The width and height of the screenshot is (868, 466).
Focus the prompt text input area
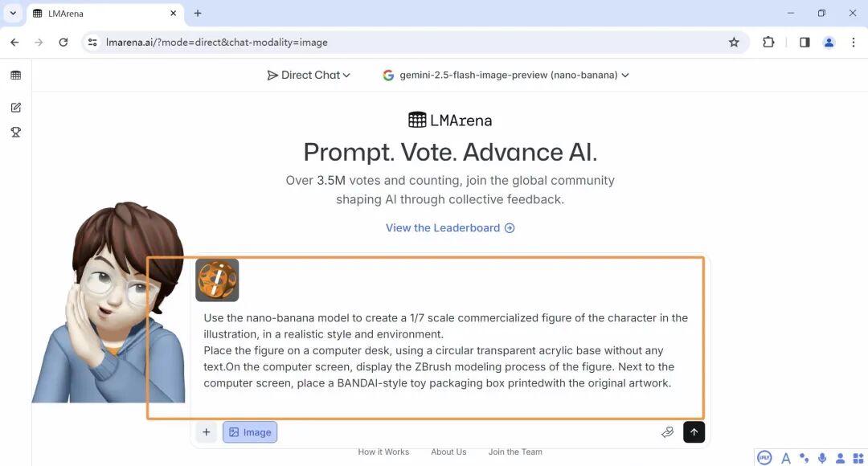446,350
